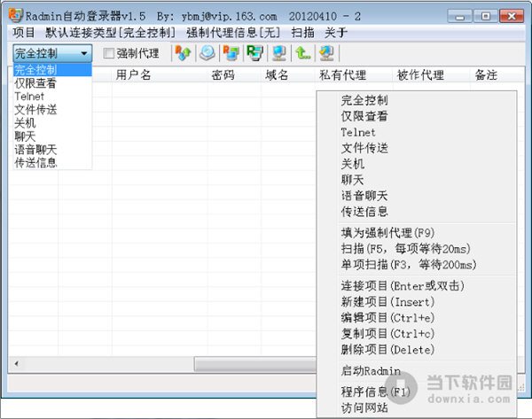Screen dimensions: 532x419
Task: Click the Radmin app icon in title bar
Action: point(16,15)
